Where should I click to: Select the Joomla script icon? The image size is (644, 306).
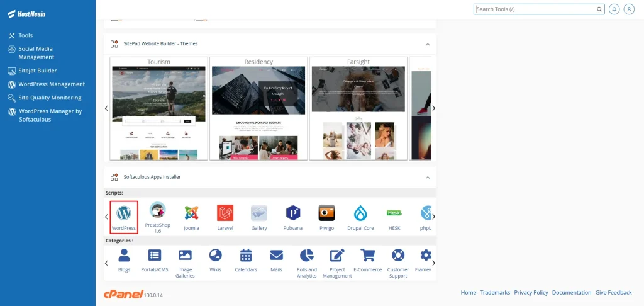[191, 218]
